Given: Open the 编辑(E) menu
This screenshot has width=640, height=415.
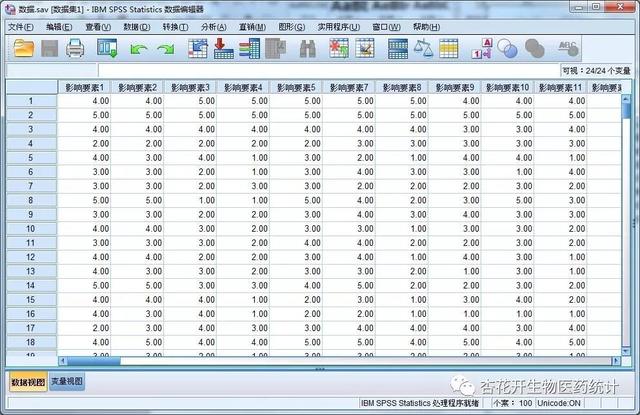Looking at the screenshot, I should [59, 27].
